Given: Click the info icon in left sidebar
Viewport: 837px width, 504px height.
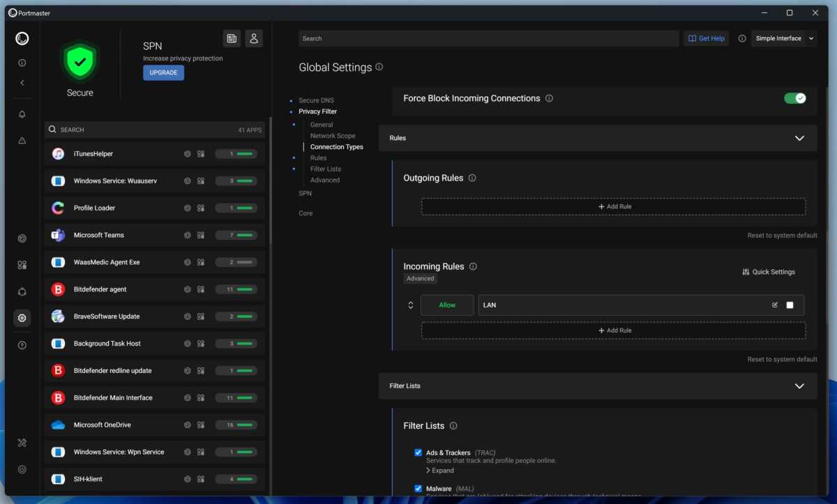Looking at the screenshot, I should point(22,63).
